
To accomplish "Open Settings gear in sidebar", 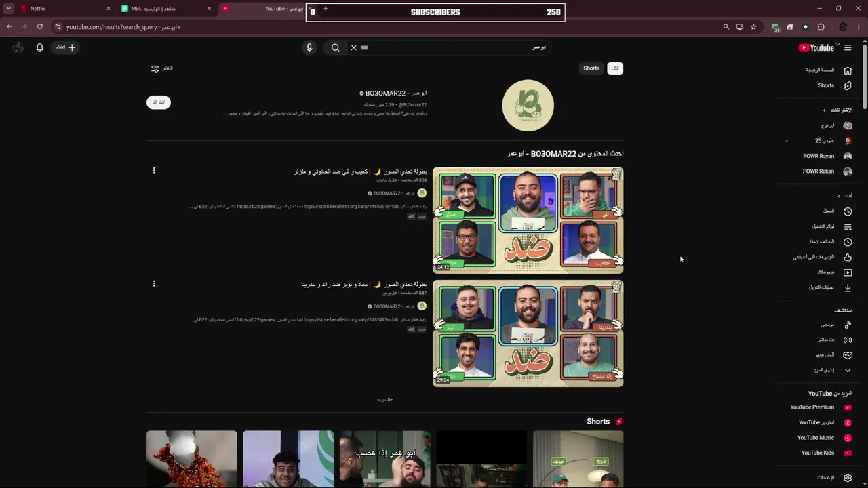I will [x=848, y=478].
